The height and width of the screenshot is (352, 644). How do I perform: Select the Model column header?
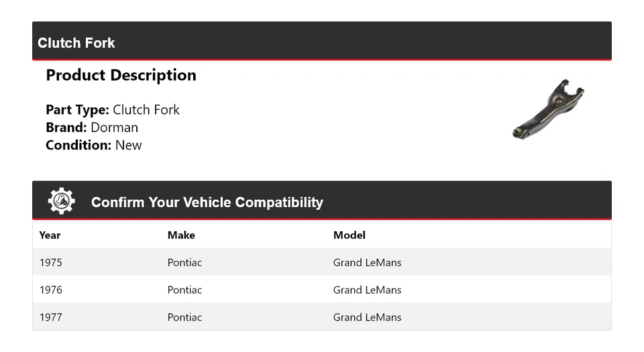coord(350,235)
